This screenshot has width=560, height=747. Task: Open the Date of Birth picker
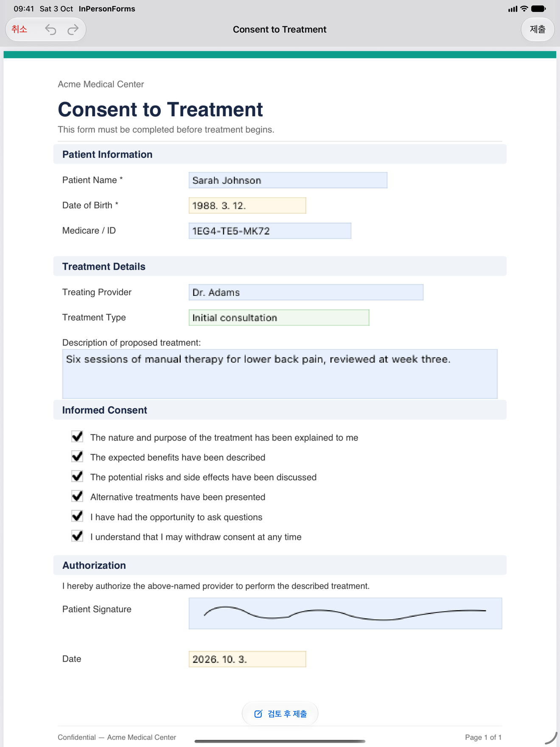click(x=247, y=205)
